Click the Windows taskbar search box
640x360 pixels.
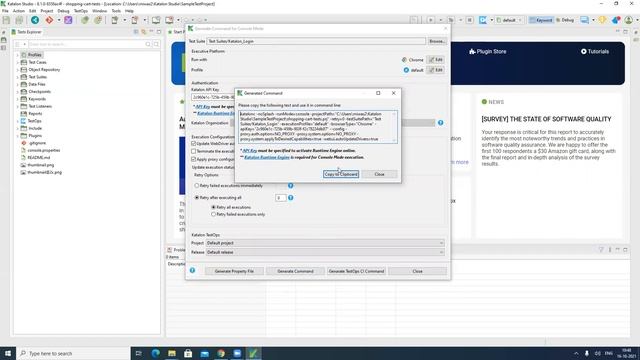pos(73,353)
